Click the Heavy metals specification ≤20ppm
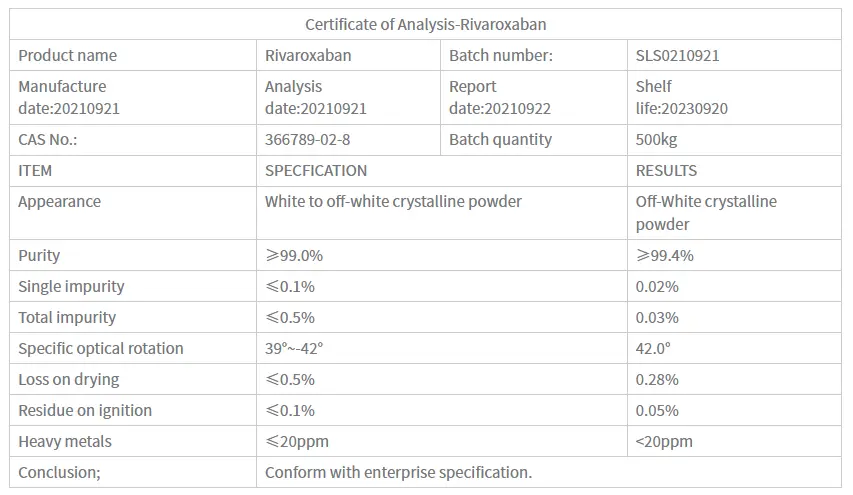This screenshot has height=495, width=853. 296,442
